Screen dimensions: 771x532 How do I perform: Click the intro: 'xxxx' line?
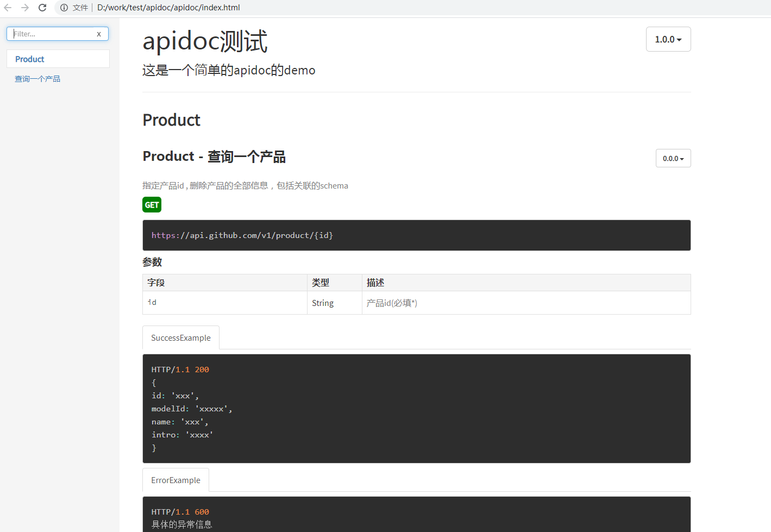183,435
